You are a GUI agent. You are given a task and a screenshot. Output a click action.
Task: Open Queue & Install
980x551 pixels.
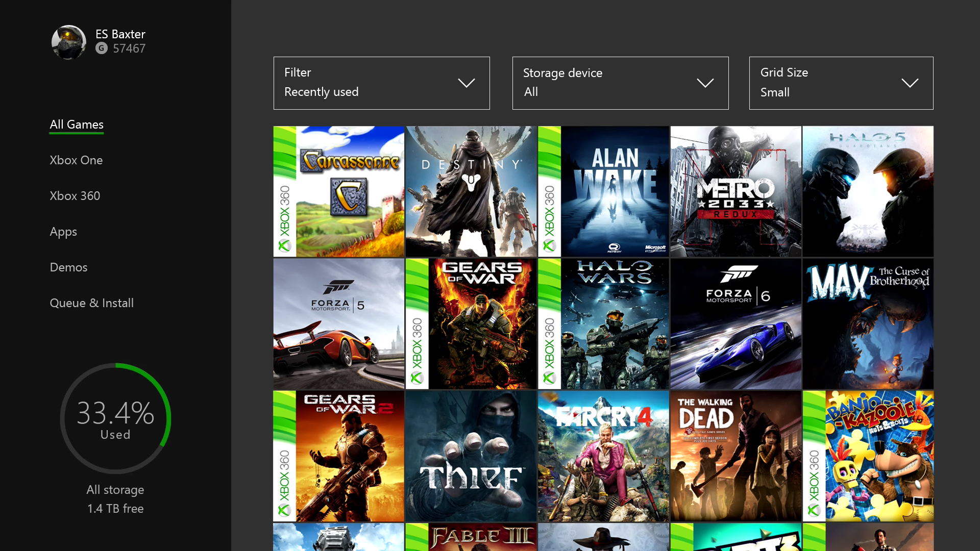(92, 303)
